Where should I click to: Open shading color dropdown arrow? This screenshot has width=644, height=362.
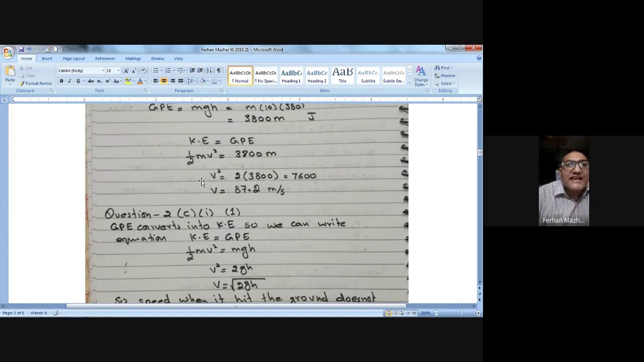pyautogui.click(x=207, y=81)
